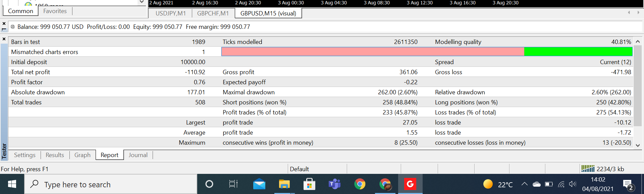Viewport: 644px width, 194px height.
Task: Open dropdown arrow in Navigator panel
Action: pos(142,2)
